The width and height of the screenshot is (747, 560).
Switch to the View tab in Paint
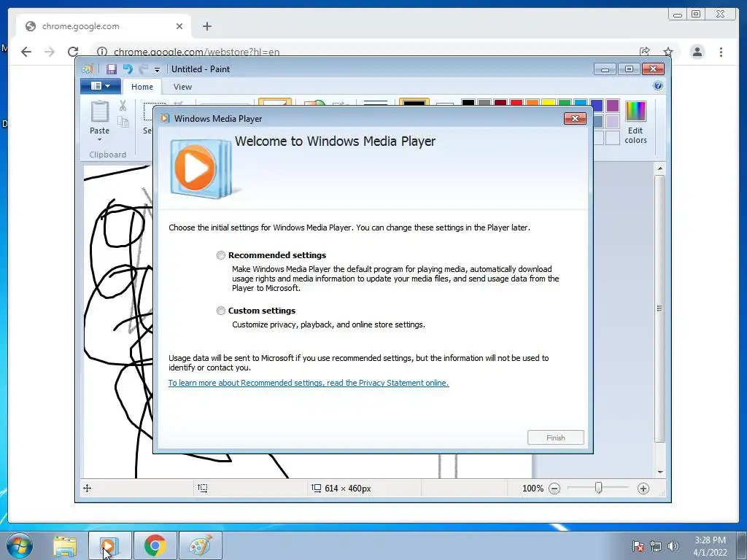coord(182,87)
